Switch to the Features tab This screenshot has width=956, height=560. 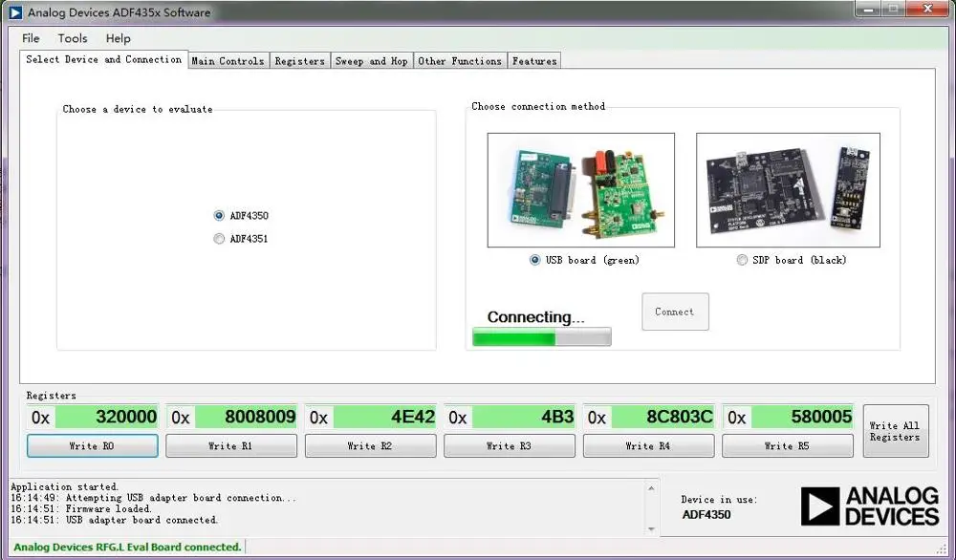coord(534,61)
